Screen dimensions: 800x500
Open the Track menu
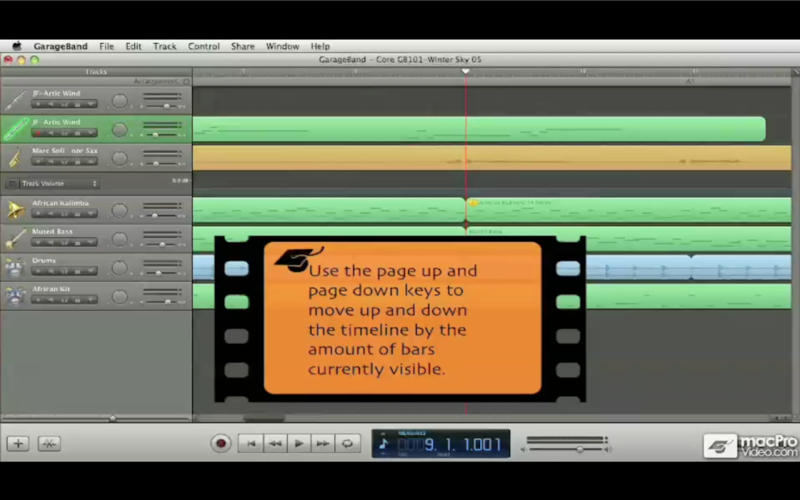[164, 46]
